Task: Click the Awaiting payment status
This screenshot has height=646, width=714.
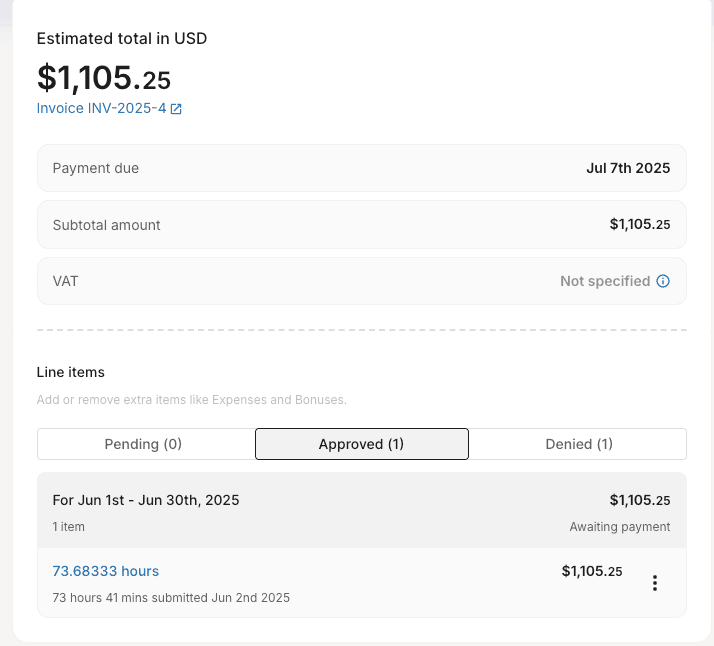Action: (620, 527)
